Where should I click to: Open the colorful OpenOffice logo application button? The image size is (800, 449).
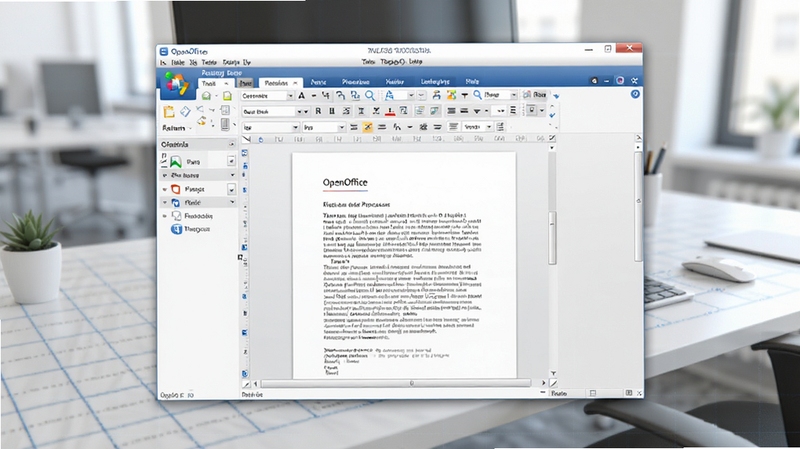click(177, 84)
